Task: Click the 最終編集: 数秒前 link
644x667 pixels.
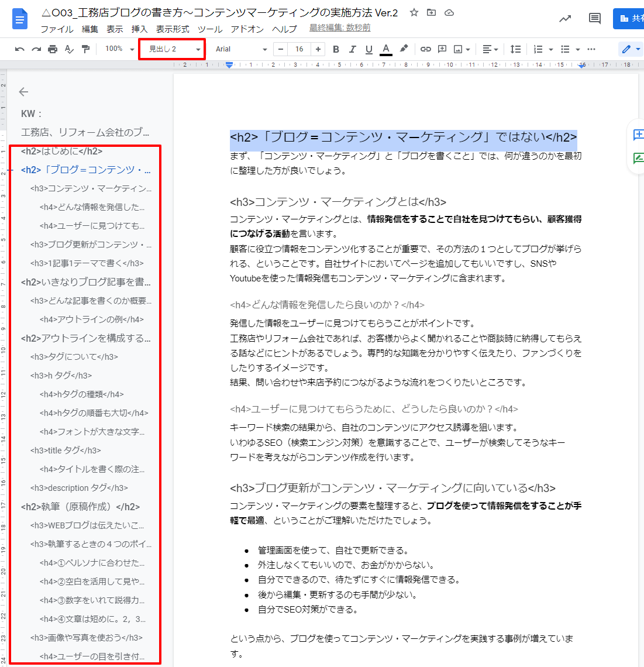Action: pyautogui.click(x=340, y=27)
